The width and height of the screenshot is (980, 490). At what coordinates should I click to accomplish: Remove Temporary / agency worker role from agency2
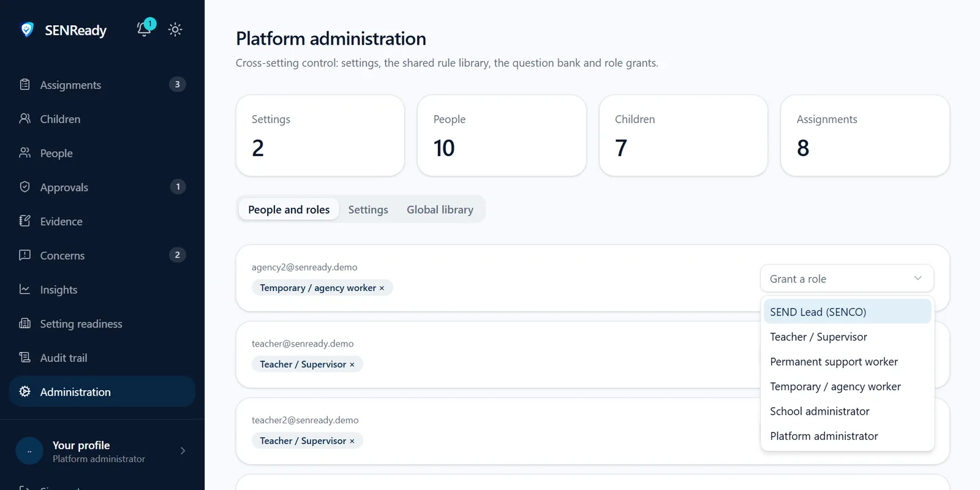tap(382, 288)
